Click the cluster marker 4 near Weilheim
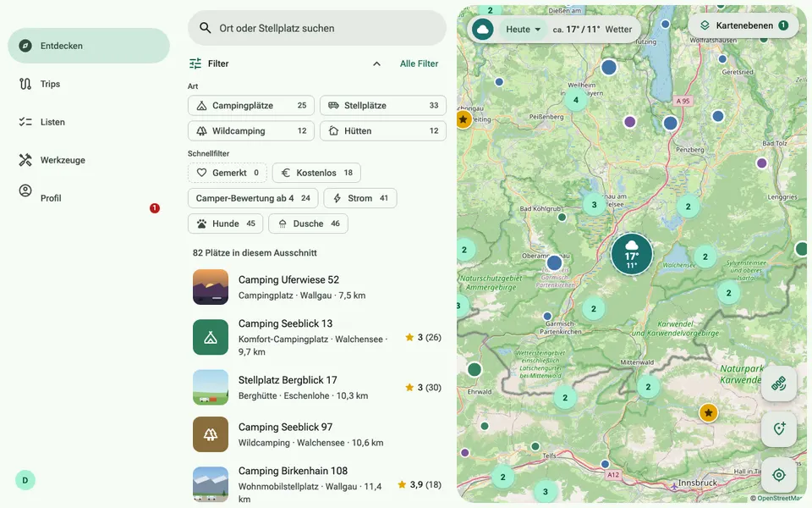 pyautogui.click(x=575, y=100)
